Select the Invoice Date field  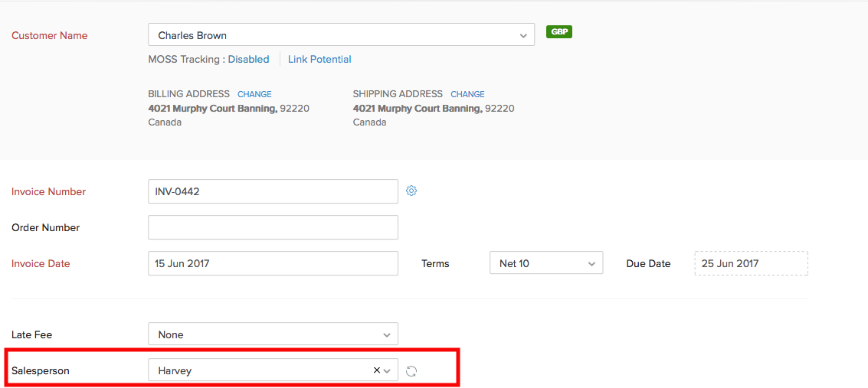[x=273, y=263]
